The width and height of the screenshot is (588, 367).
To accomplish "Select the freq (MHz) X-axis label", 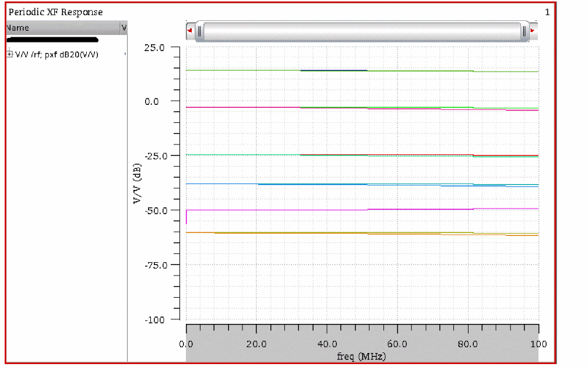I will click(361, 356).
